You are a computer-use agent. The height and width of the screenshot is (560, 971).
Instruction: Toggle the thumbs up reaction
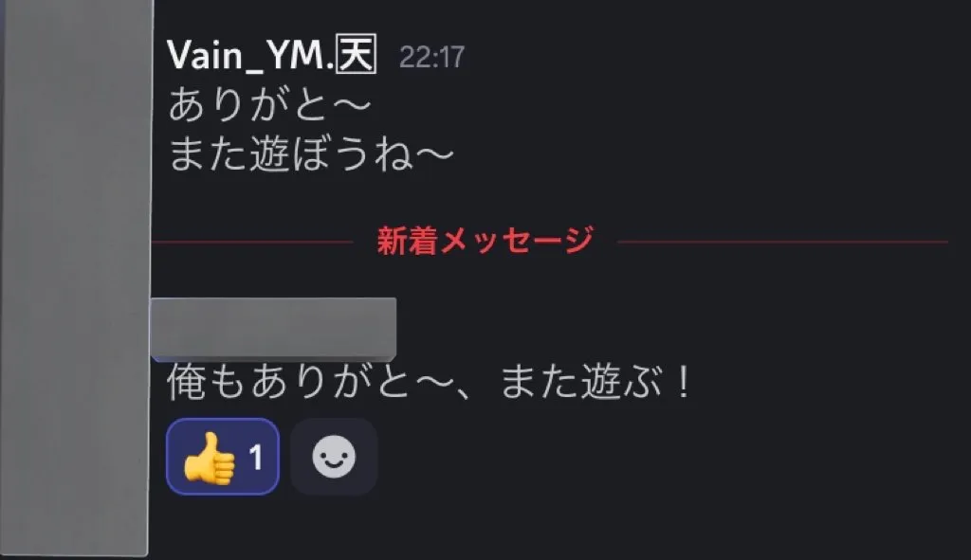[223, 457]
